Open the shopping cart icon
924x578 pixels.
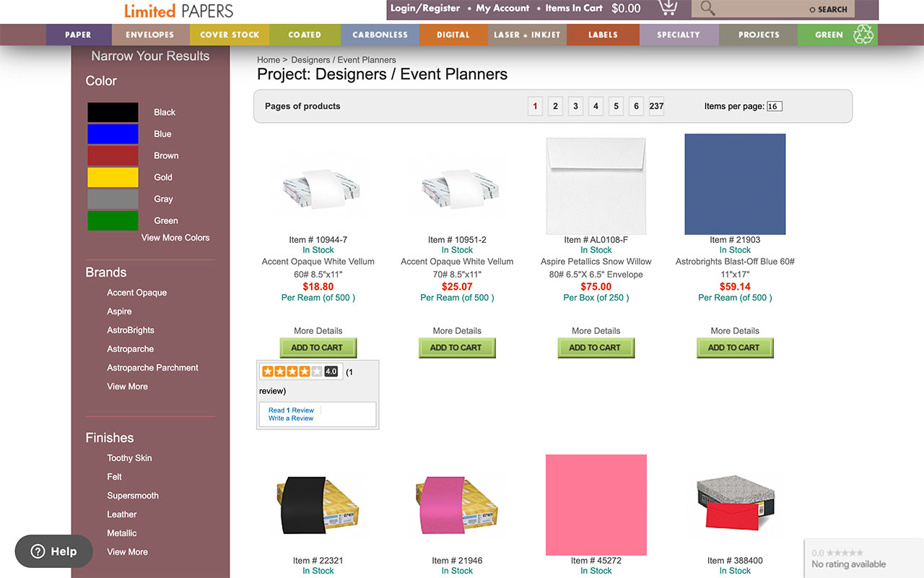click(668, 9)
